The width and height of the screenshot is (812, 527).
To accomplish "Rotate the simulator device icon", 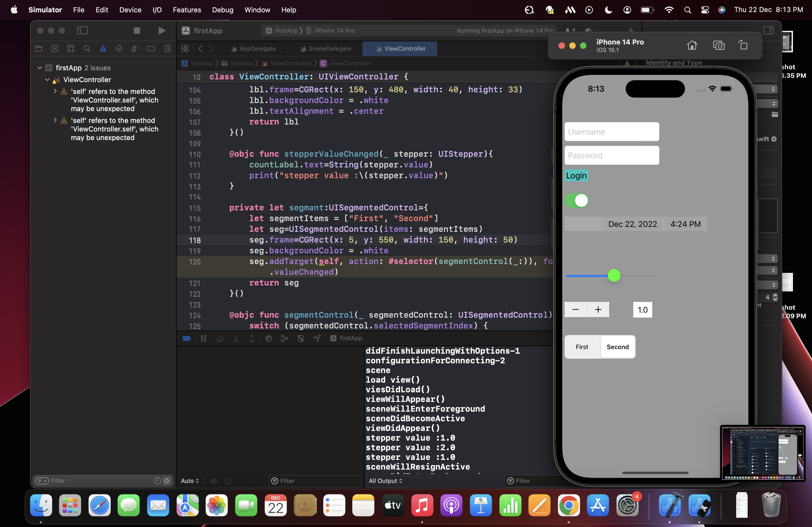I will coord(743,45).
